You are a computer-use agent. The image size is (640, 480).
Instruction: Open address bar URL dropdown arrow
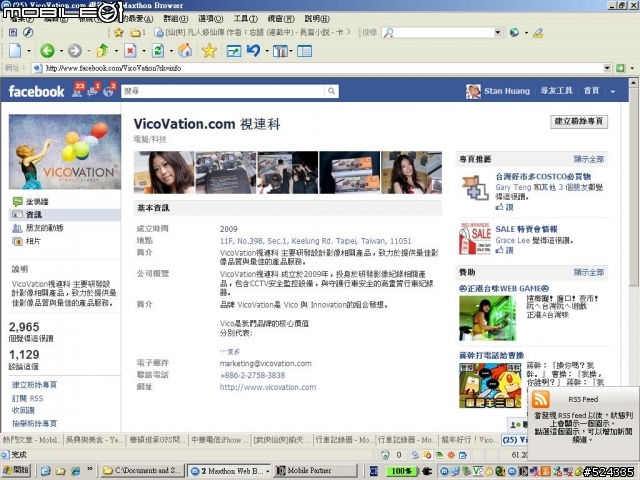click(607, 68)
